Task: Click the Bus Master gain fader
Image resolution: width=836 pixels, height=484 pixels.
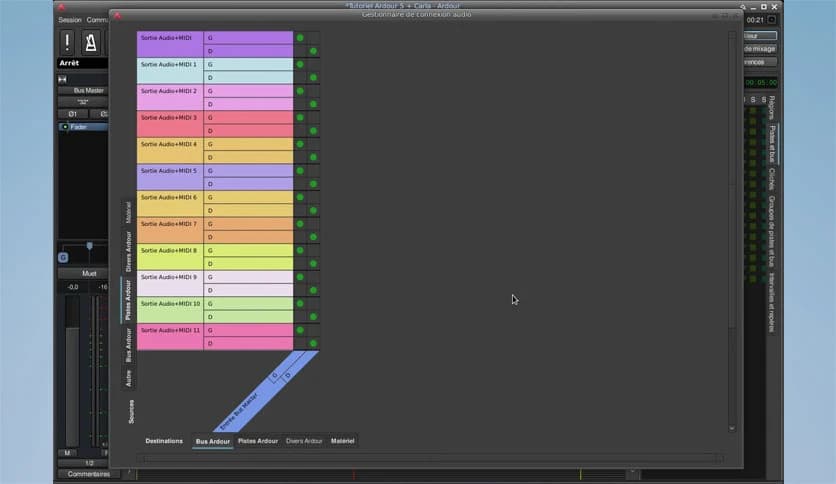Action: [x=73, y=373]
